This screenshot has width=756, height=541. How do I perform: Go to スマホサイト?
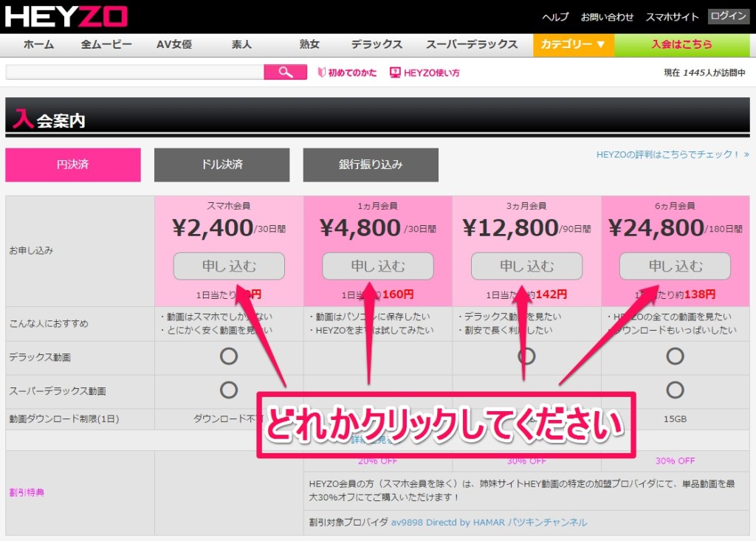click(x=672, y=18)
